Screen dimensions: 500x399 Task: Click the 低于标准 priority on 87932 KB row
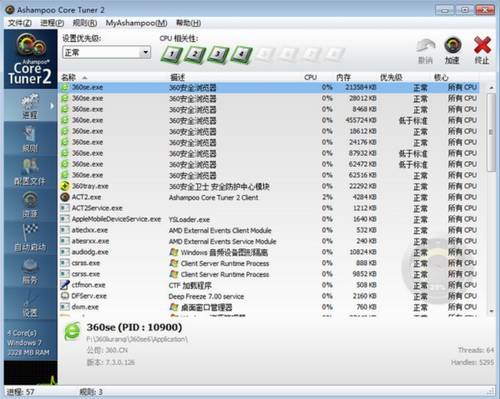(413, 153)
